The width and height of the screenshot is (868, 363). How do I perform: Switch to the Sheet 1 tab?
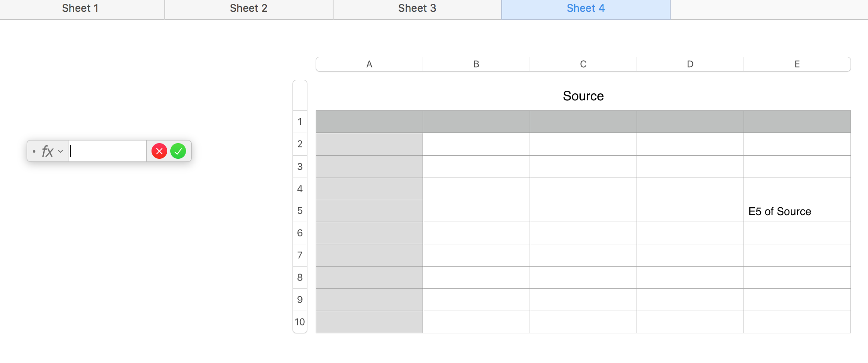click(x=80, y=8)
